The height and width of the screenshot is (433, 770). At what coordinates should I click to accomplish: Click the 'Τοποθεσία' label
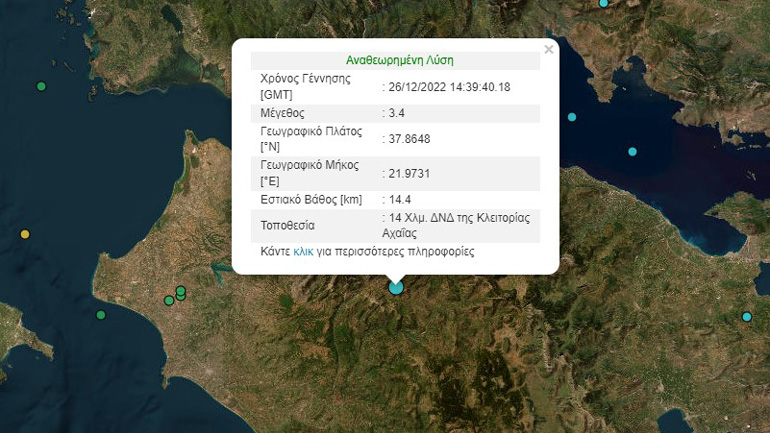[x=287, y=225]
